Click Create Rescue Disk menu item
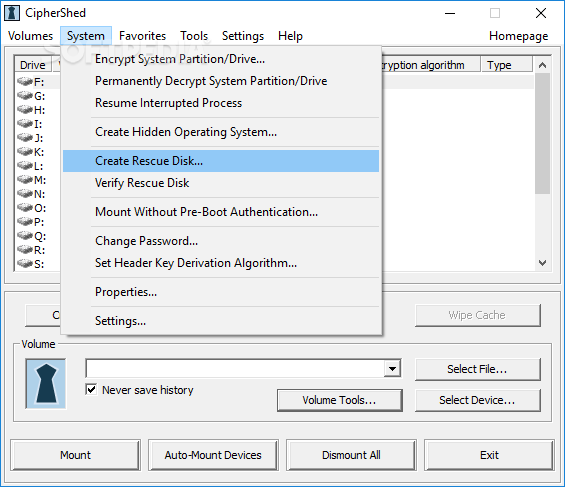This screenshot has width=565, height=487. [221, 161]
